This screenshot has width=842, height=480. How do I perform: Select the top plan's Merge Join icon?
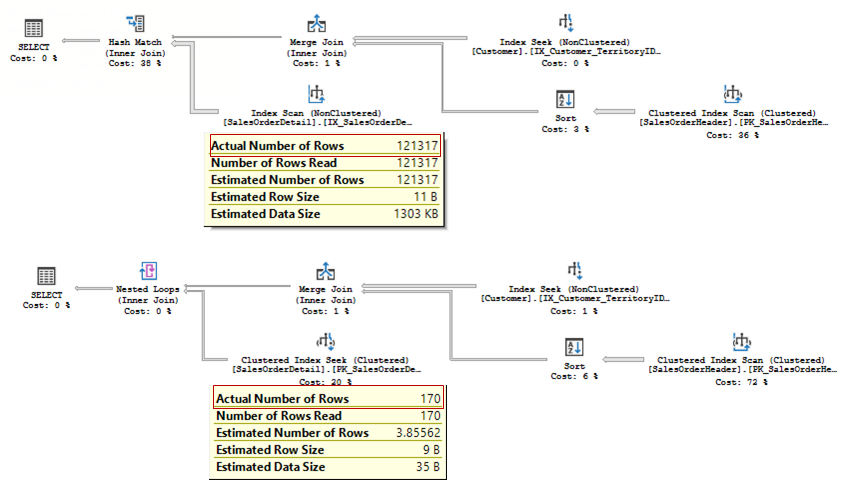[316, 24]
